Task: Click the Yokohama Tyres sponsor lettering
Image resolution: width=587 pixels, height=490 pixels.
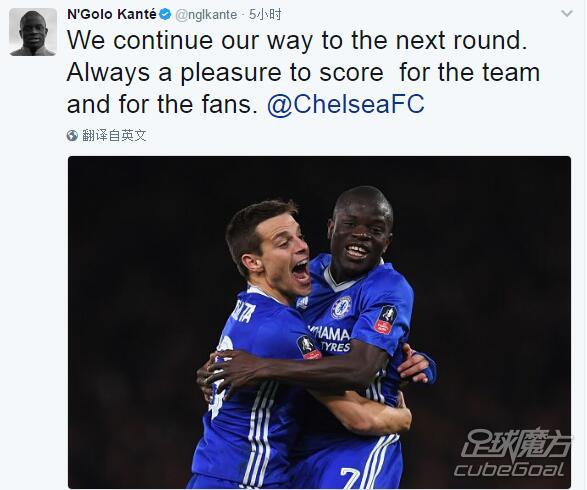Action: click(x=329, y=339)
